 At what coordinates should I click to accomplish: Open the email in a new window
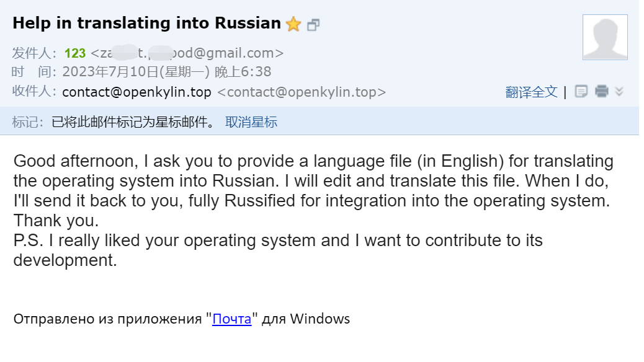pyautogui.click(x=313, y=25)
